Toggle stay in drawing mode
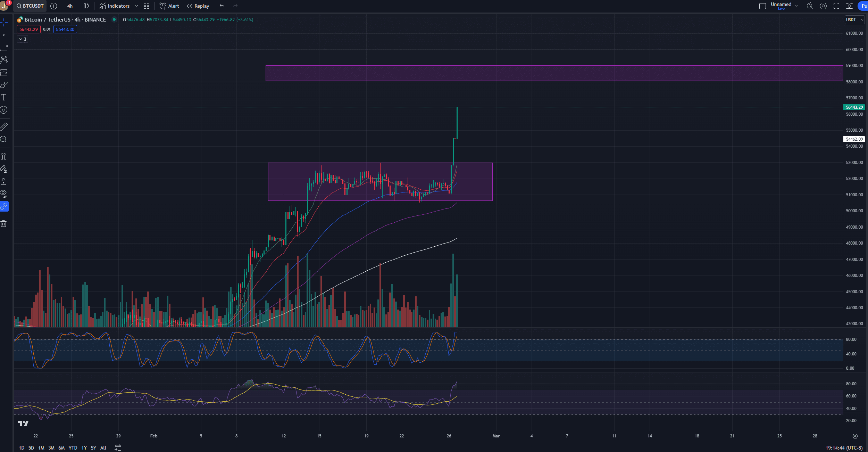Viewport: 868px width, 452px height. [4, 169]
